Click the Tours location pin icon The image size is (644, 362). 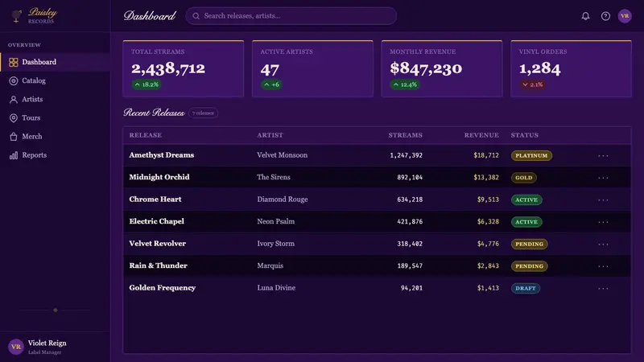(14, 117)
